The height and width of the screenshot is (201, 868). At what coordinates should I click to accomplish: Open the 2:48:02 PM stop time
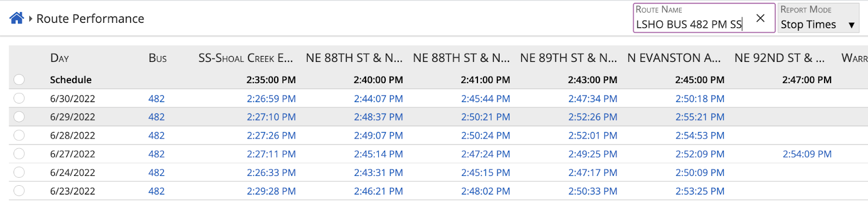point(486,191)
